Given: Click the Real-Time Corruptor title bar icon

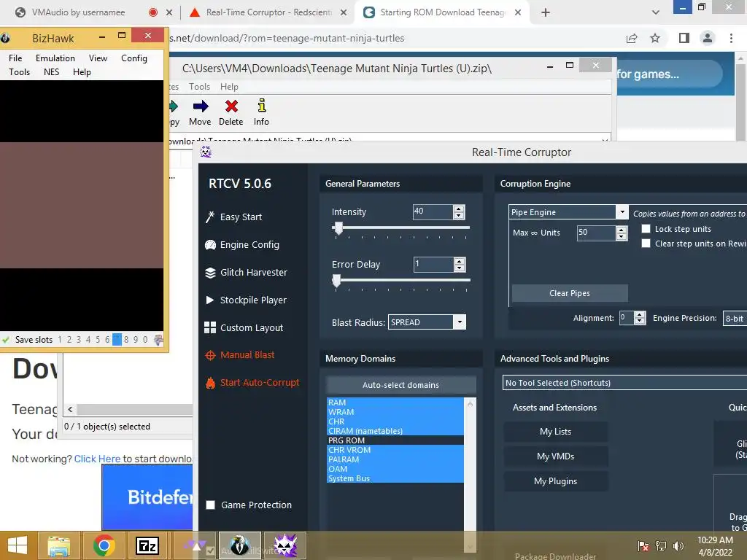Looking at the screenshot, I should point(206,152).
